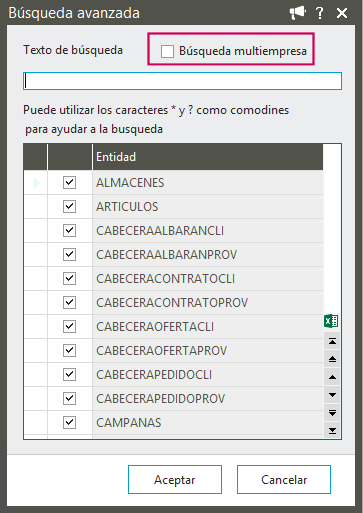Toggle CABECERAALBARANPROV checkbox
This screenshot has height=513, width=363.
click(69, 254)
